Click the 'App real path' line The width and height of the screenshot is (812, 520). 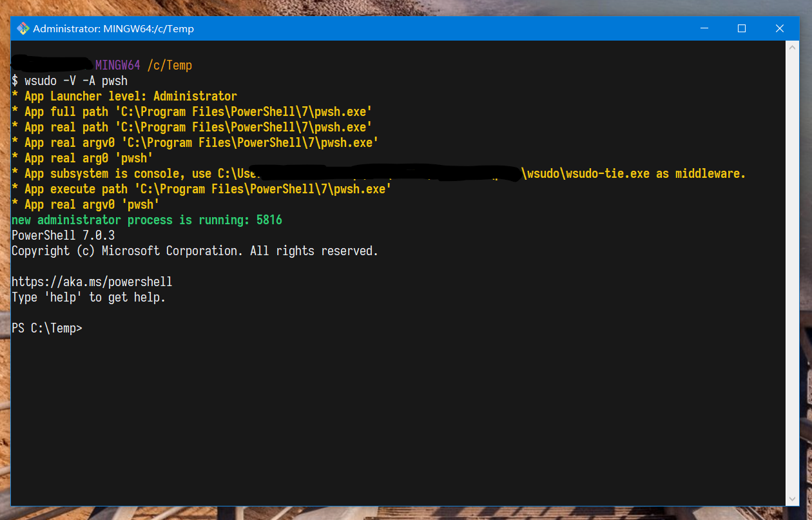[x=192, y=127]
